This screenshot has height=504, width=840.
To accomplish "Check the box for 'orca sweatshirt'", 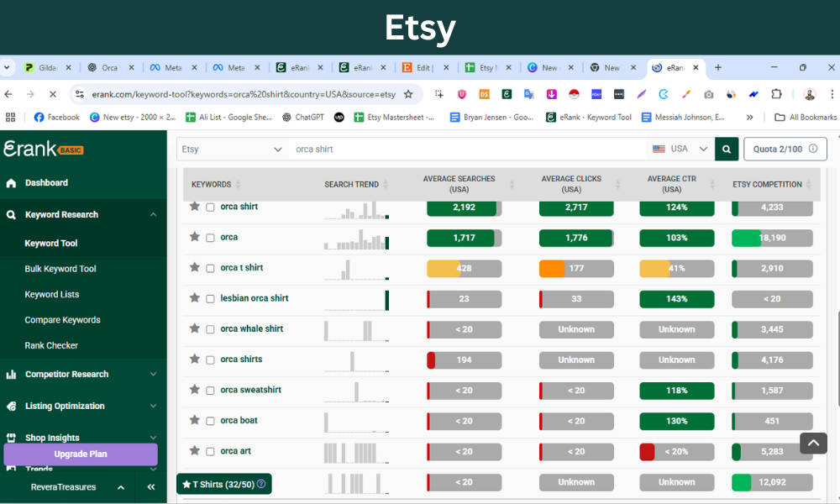I will tap(210, 391).
